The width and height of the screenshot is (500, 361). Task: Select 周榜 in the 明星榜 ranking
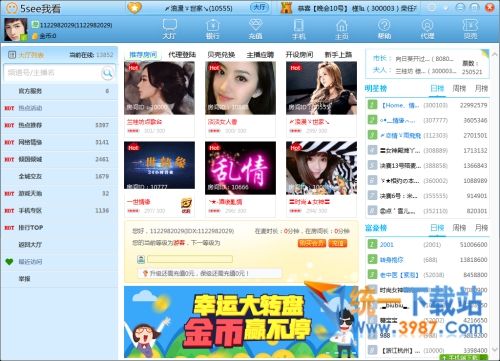click(459, 88)
